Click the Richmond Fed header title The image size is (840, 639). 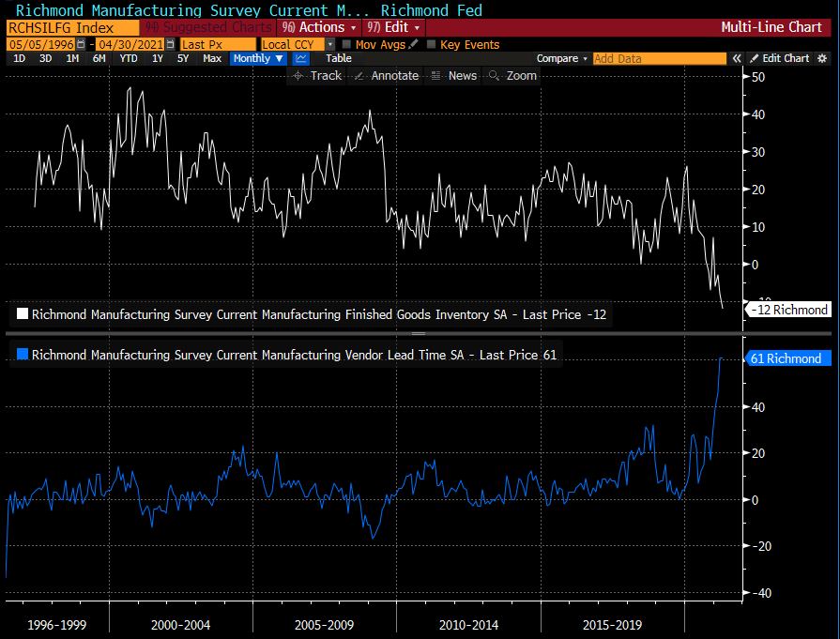[x=432, y=10]
